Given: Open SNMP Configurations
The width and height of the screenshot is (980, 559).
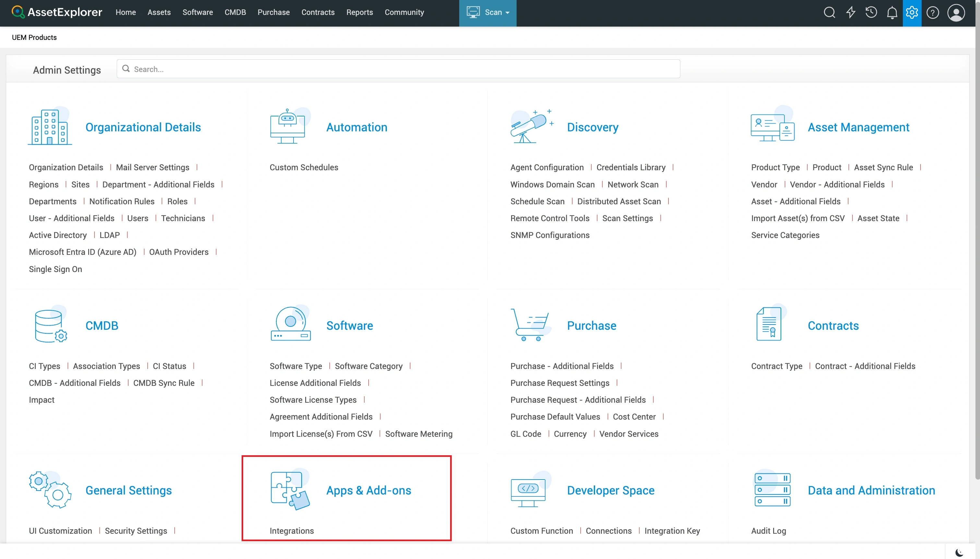Looking at the screenshot, I should click(550, 235).
